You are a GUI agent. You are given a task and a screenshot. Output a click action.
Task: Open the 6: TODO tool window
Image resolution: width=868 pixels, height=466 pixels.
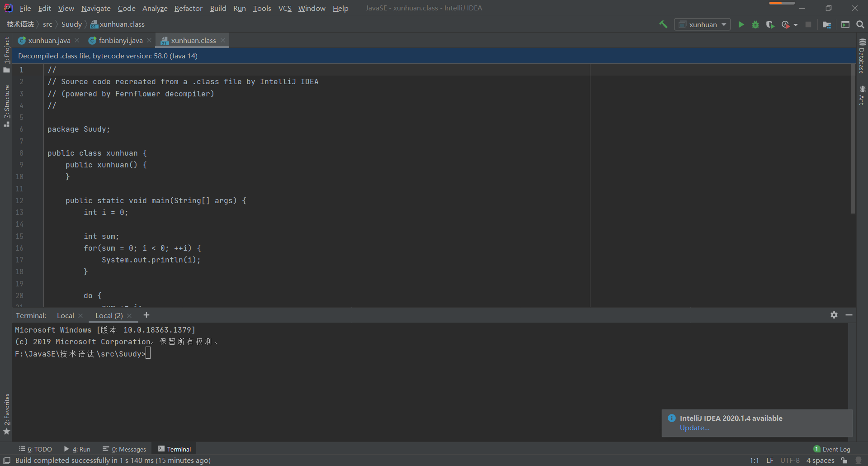click(x=36, y=449)
